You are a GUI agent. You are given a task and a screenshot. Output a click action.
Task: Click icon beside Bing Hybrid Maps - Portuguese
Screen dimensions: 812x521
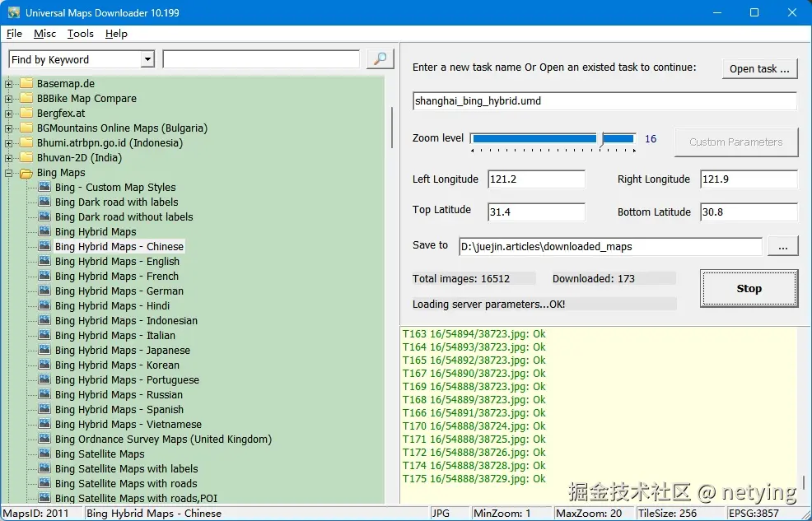pyautogui.click(x=44, y=379)
